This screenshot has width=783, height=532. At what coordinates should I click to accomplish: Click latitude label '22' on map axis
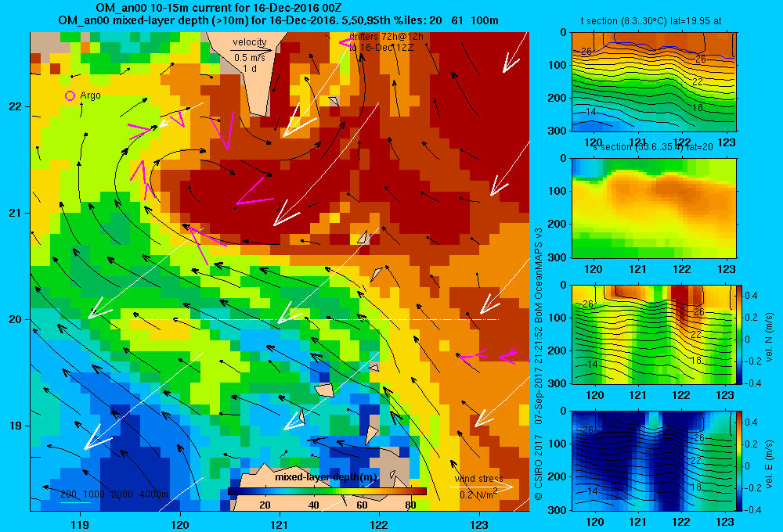point(15,107)
